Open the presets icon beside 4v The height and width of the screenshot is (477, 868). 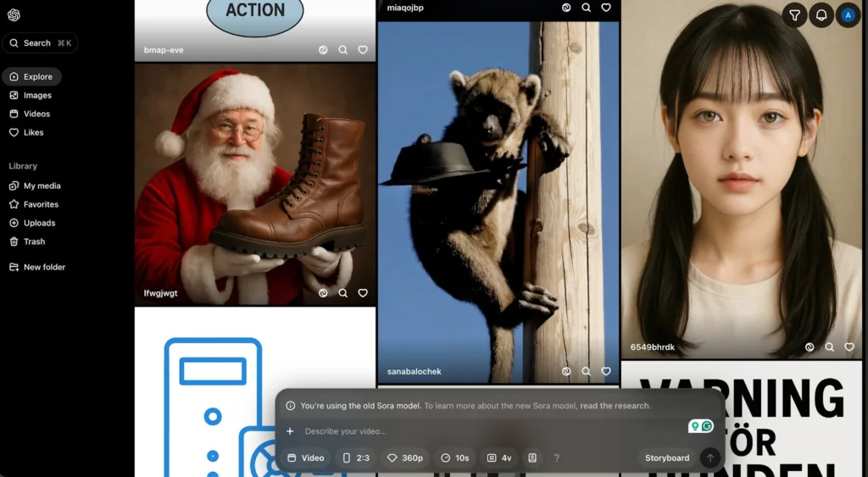click(x=532, y=458)
